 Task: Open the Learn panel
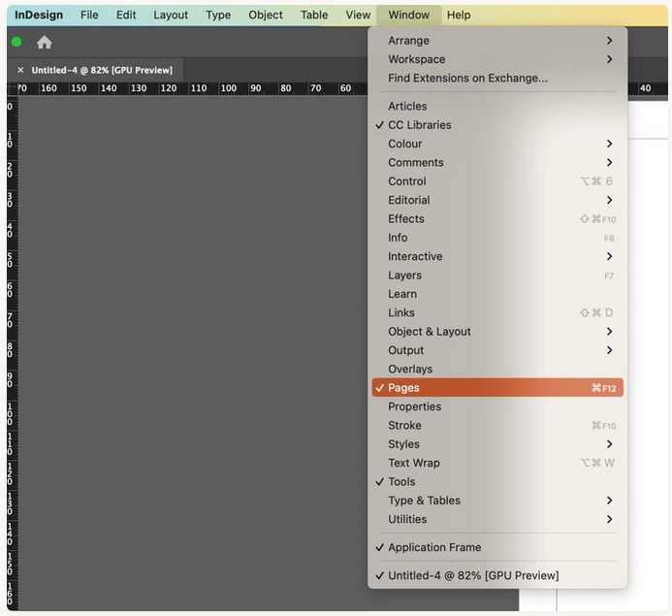497,294
